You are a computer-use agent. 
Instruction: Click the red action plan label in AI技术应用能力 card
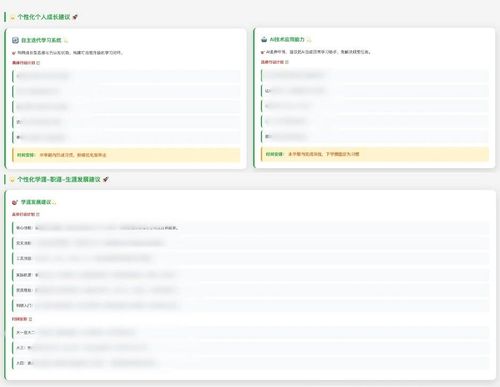pos(274,62)
